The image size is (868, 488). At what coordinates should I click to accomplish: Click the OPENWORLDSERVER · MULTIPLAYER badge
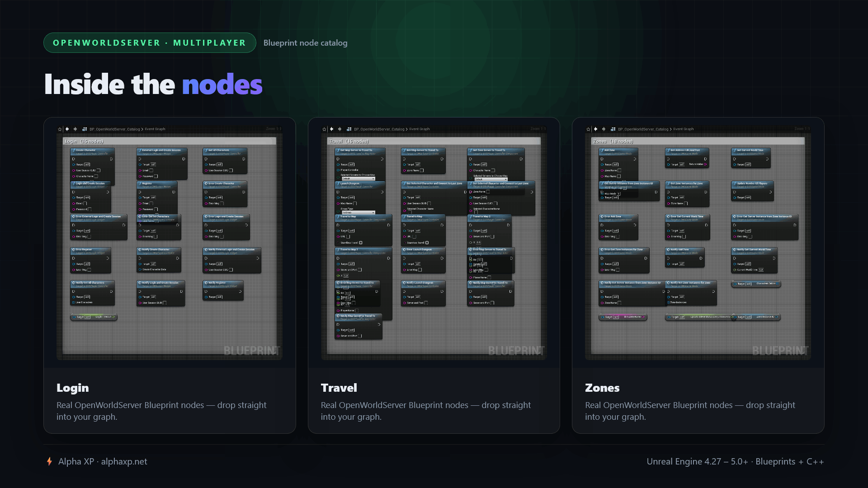point(150,43)
